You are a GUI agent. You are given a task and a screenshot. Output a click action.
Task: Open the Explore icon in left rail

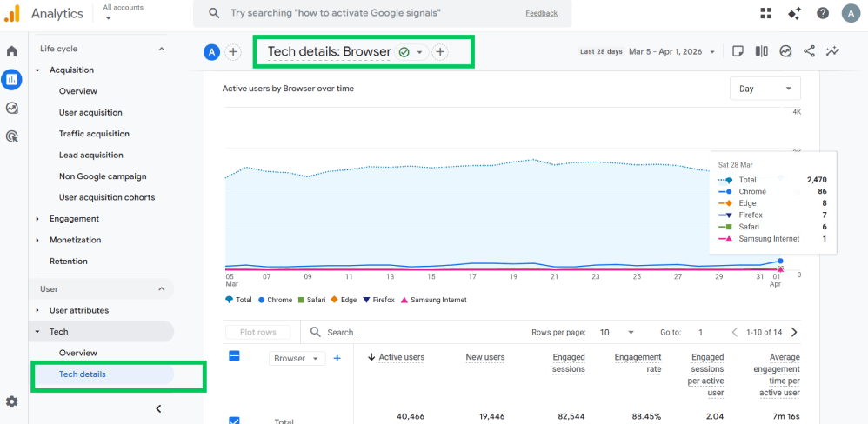pos(11,108)
